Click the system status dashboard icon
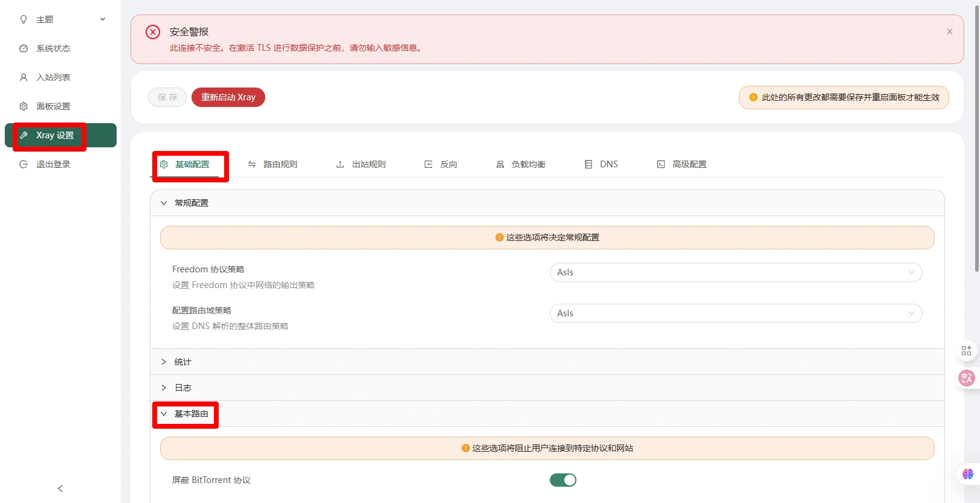 [24, 48]
